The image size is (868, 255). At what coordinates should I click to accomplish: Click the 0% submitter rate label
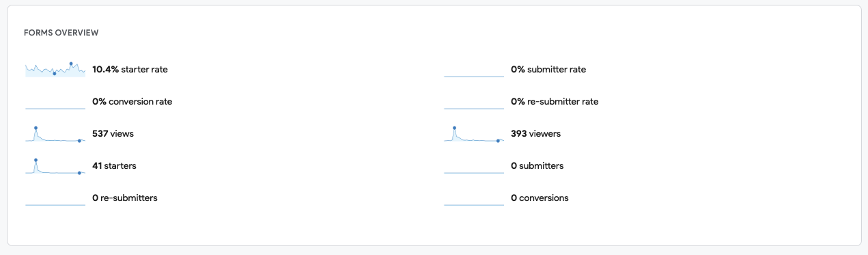548,69
